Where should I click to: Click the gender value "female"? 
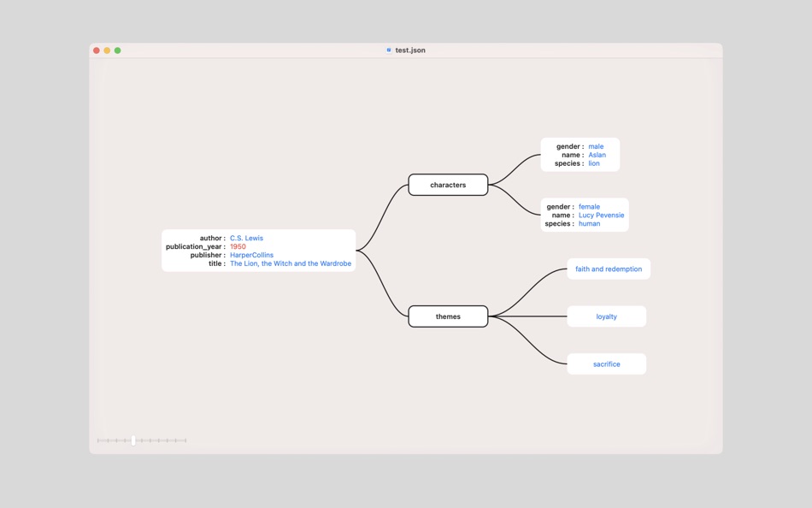click(x=589, y=207)
